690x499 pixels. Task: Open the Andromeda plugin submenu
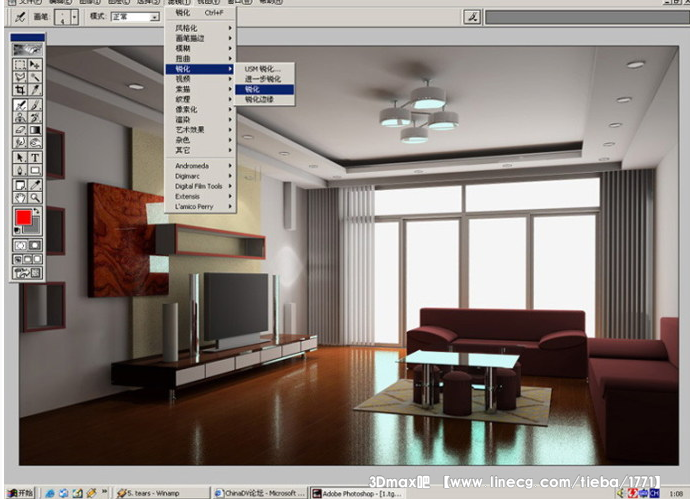[x=200, y=166]
